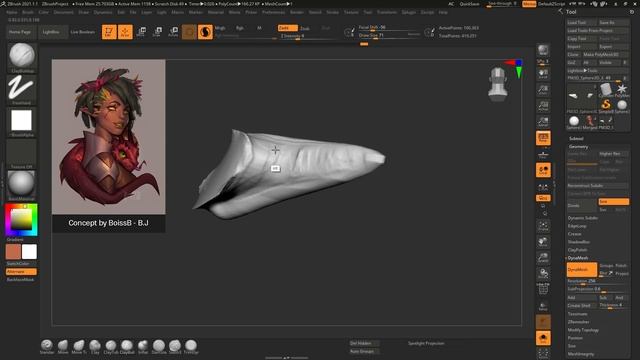
Task: Click Load Tool button
Action: pos(582,23)
